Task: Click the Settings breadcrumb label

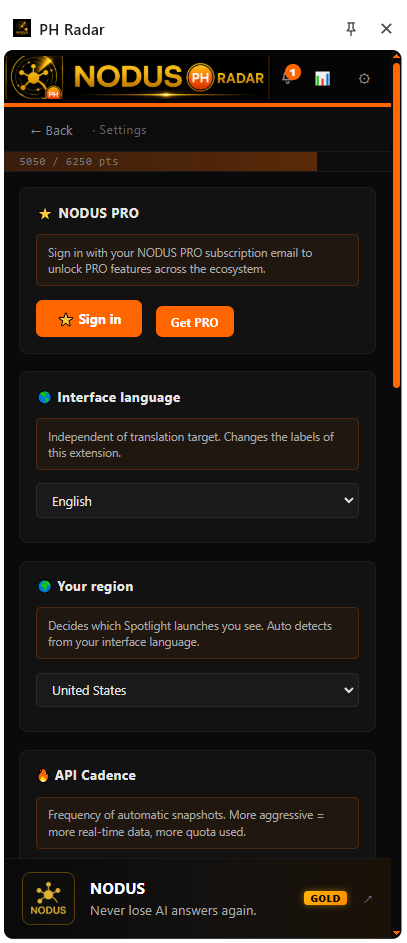Action: tap(123, 130)
